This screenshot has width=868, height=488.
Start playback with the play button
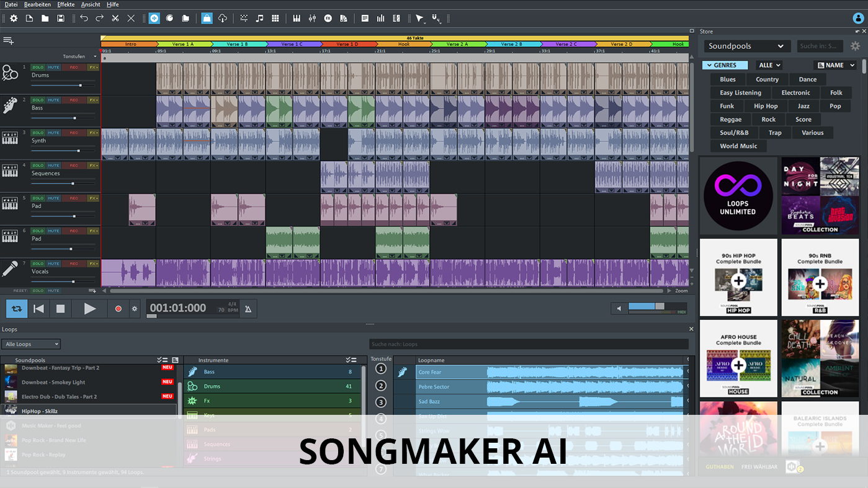pos(90,308)
